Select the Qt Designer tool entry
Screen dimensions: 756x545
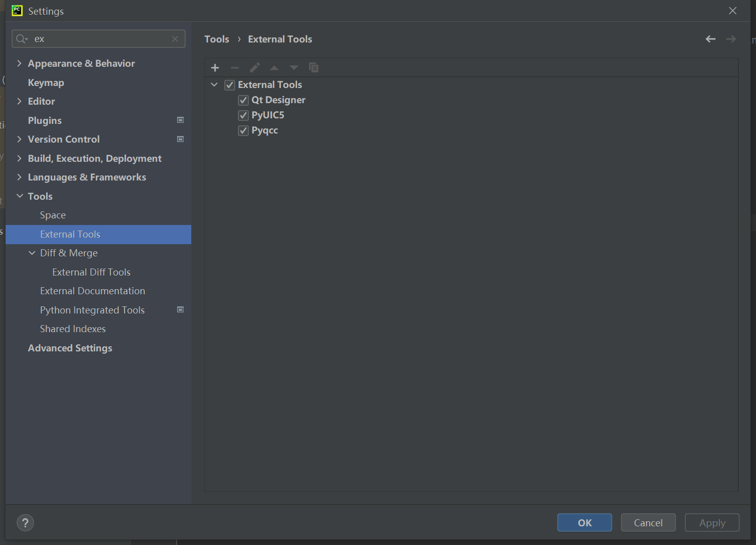click(x=278, y=100)
